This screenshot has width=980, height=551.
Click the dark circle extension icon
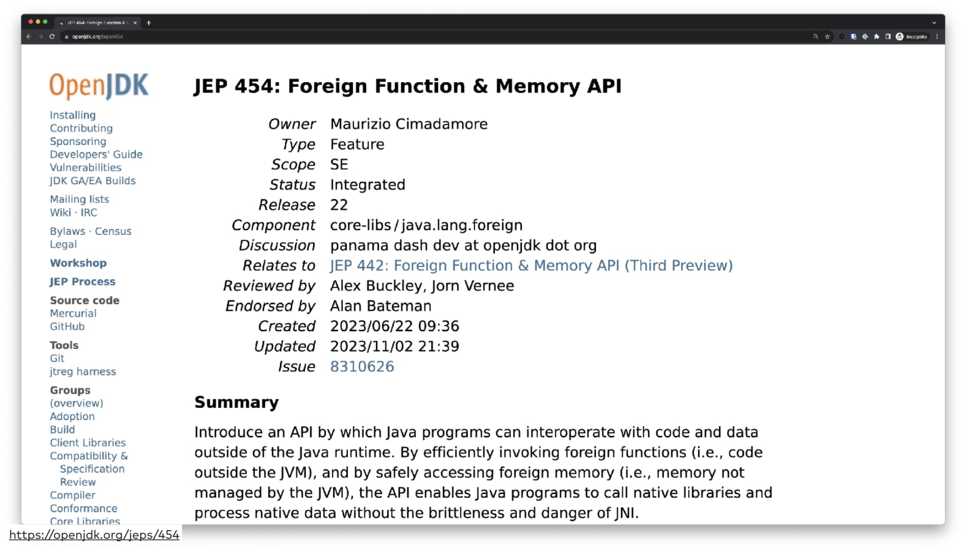click(x=842, y=37)
